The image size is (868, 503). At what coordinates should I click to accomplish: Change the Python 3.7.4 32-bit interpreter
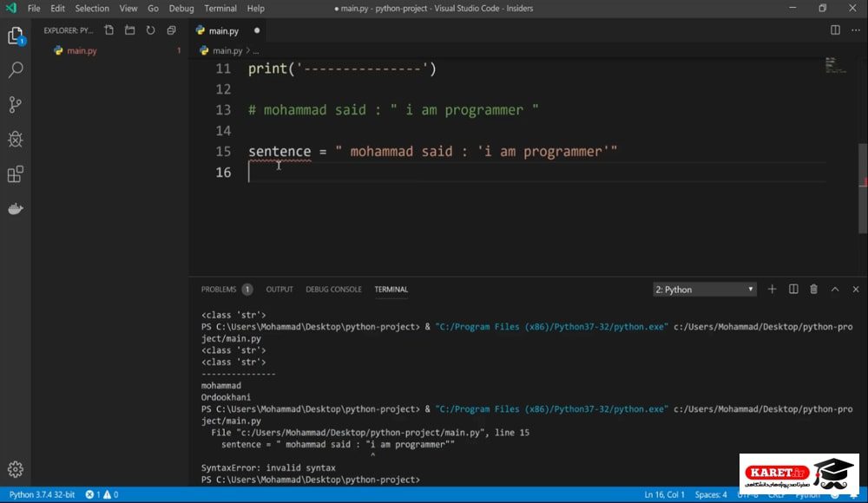42,494
